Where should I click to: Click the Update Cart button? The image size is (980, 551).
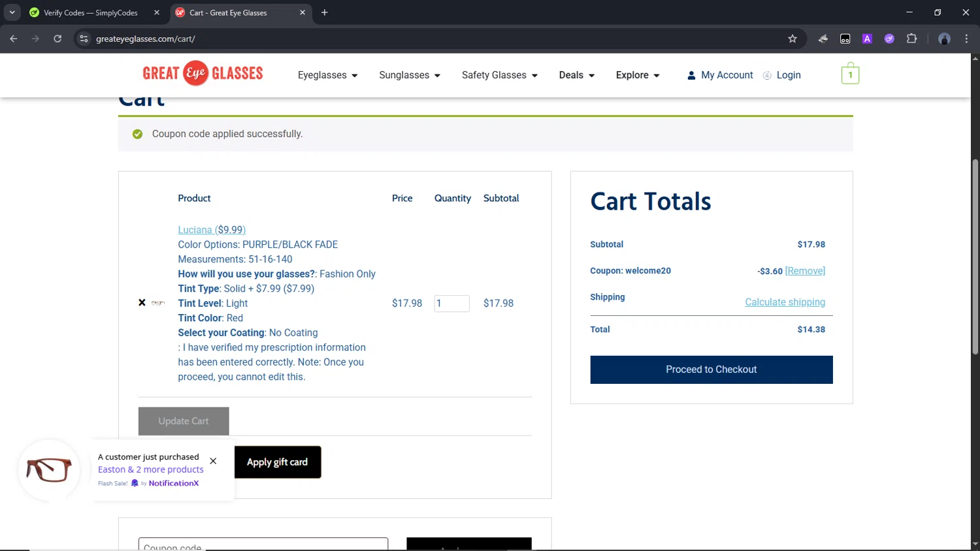[x=184, y=421]
